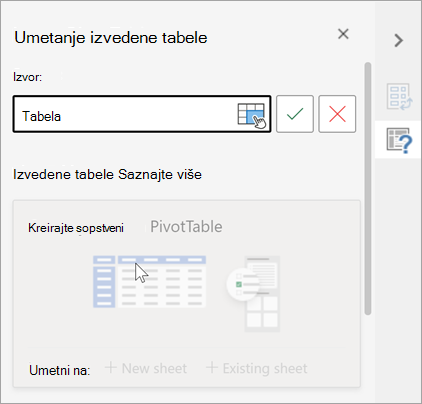Click into the Izvor field containing Tabela

click(142, 114)
